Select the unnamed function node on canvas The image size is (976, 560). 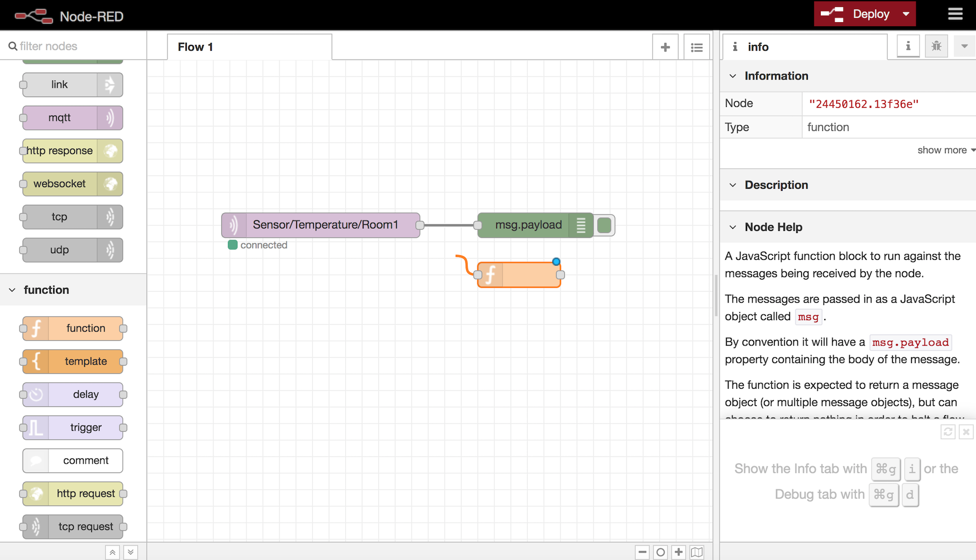[519, 275]
